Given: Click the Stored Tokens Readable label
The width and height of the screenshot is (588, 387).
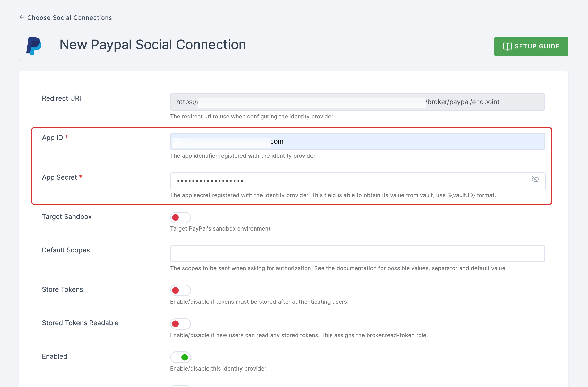Looking at the screenshot, I should [80, 323].
